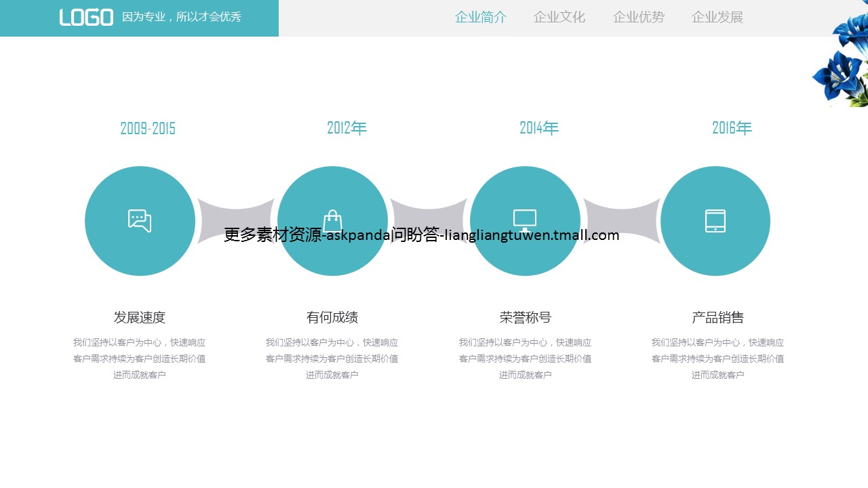868x488 pixels.
Task: Click the 2014年 timeline label
Action: tap(539, 128)
